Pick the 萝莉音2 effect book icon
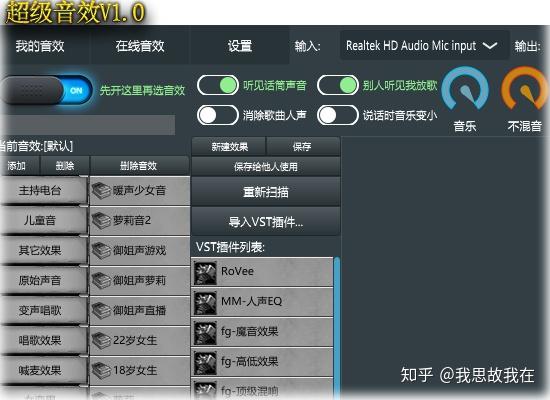550x400 pixels. [101, 221]
